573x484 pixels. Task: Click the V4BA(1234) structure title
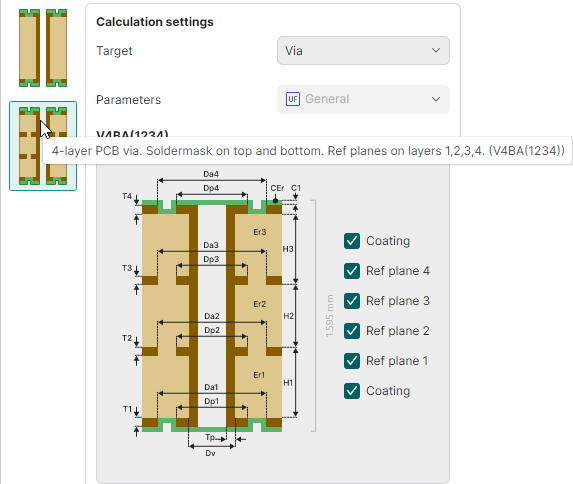pyautogui.click(x=132, y=133)
